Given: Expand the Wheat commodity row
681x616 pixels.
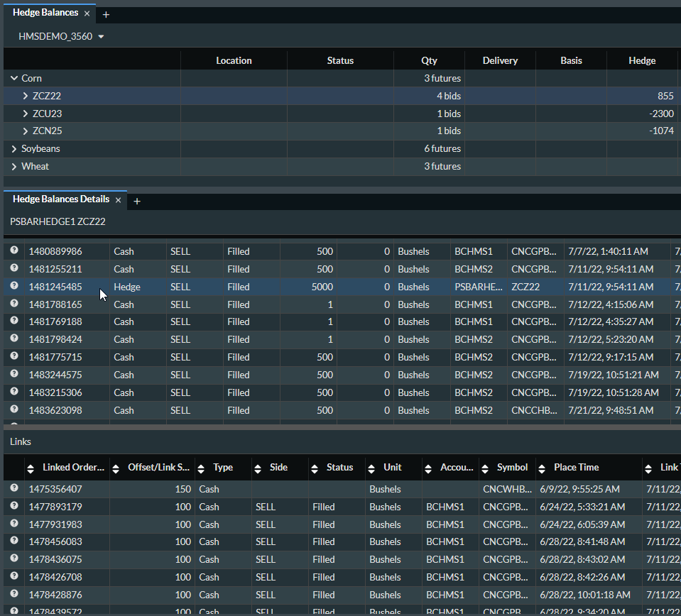Looking at the screenshot, I should click(x=14, y=167).
